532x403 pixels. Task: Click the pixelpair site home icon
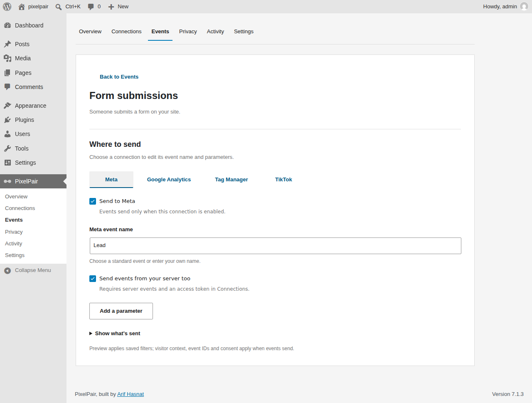tap(22, 7)
